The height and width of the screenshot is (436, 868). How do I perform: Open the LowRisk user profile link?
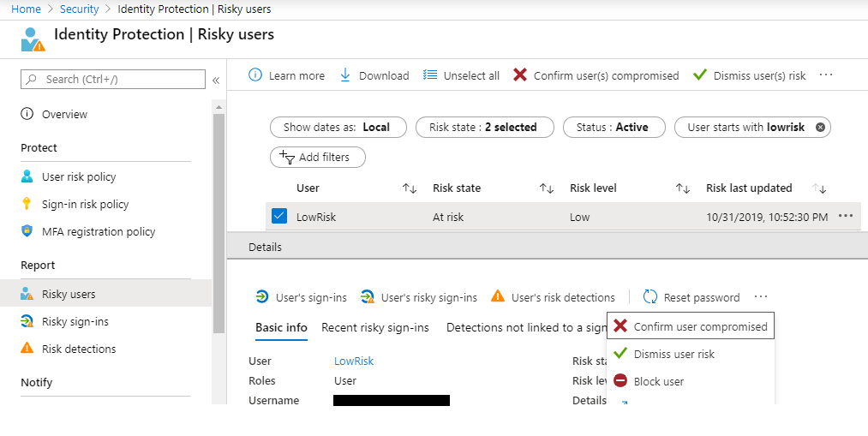354,361
